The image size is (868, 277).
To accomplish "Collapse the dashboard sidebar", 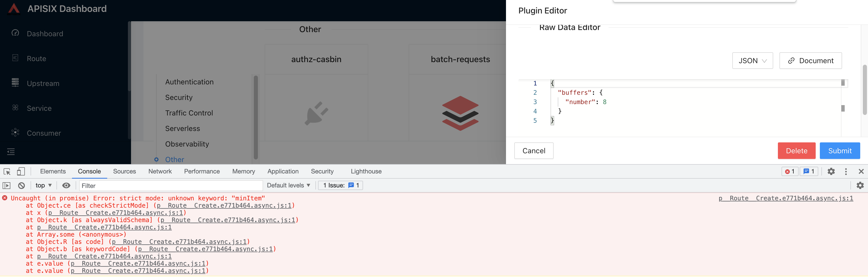I will pyautogui.click(x=11, y=152).
